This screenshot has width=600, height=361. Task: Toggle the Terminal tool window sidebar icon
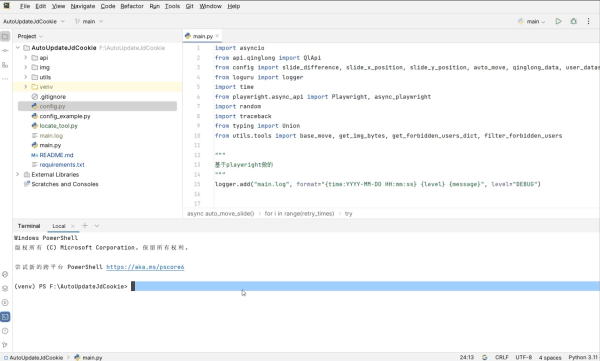point(5,317)
